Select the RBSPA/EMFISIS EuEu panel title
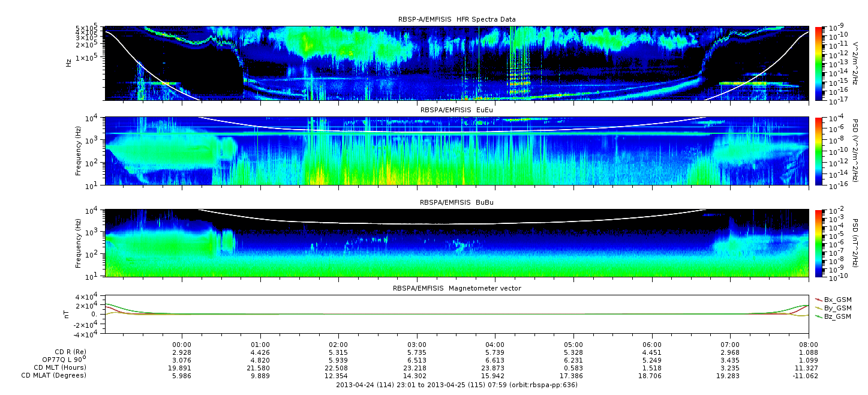Viewport: 868px width, 395px height. [456, 110]
